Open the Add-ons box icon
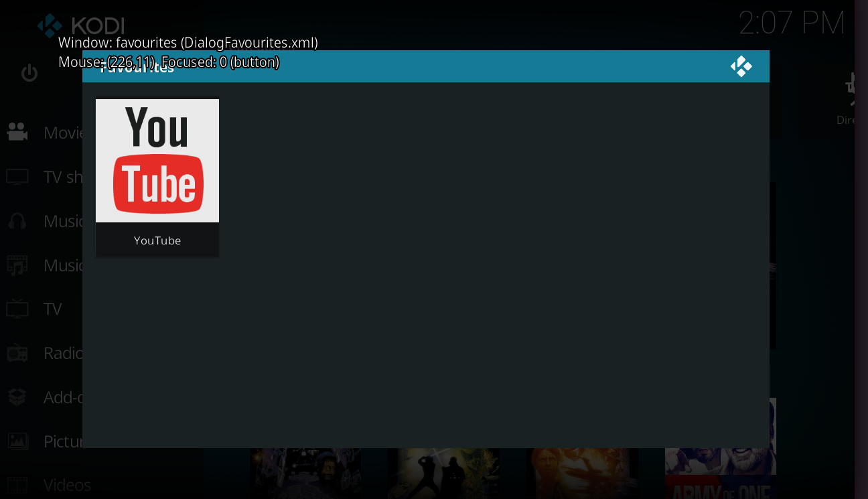868x499 pixels. pyautogui.click(x=17, y=397)
